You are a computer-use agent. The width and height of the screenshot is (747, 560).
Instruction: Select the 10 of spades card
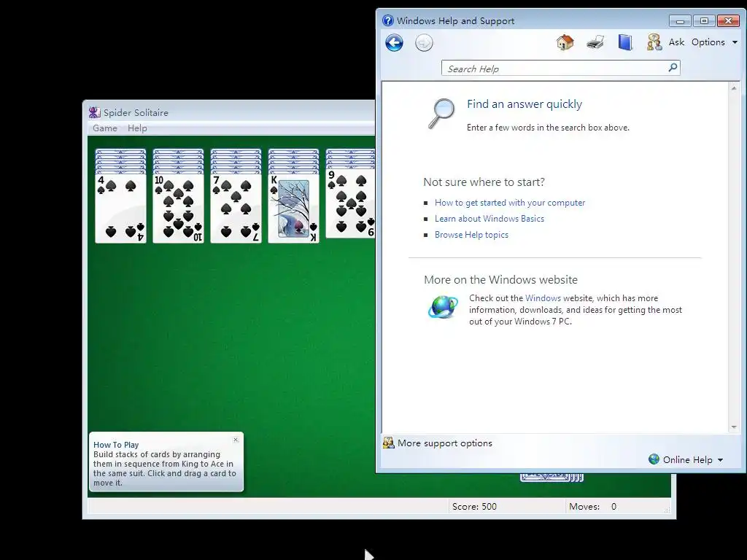[178, 209]
